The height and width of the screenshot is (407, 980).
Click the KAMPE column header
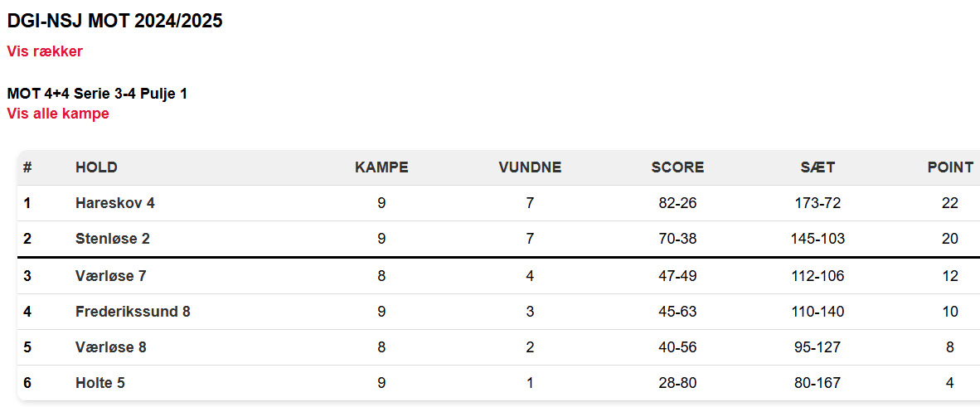point(382,167)
